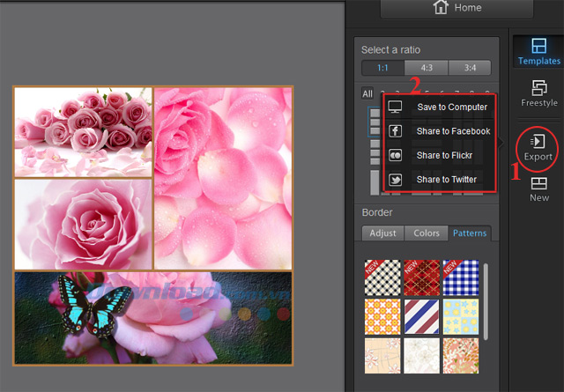This screenshot has width=564, height=392.
Task: Open the Patterns border tab
Action: click(x=469, y=233)
